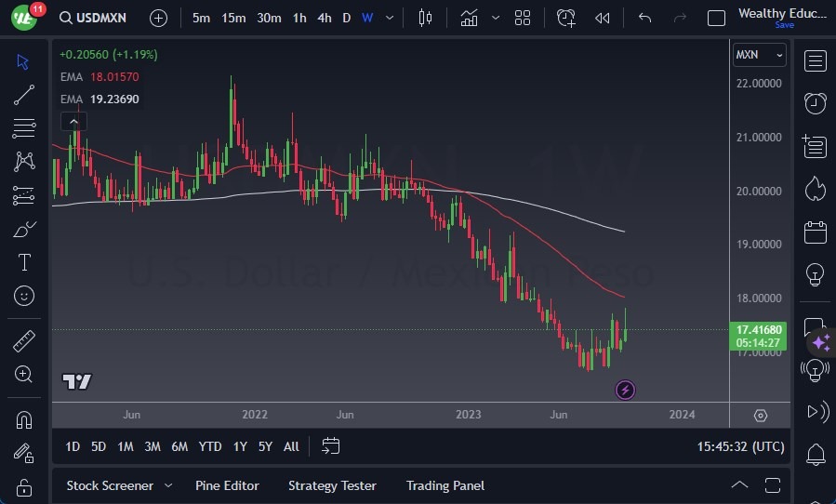Set date range to 6M
Viewport: 836px width, 504px height.
click(x=179, y=446)
